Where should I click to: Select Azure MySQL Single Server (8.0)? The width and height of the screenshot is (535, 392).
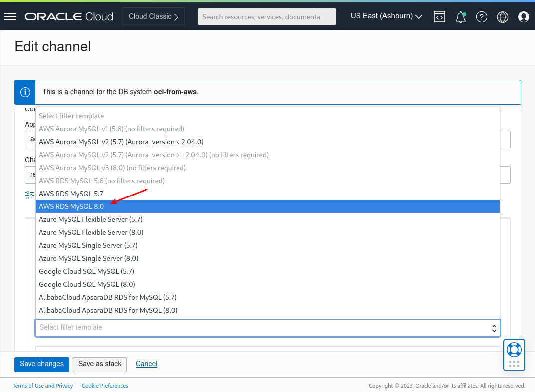(268, 258)
